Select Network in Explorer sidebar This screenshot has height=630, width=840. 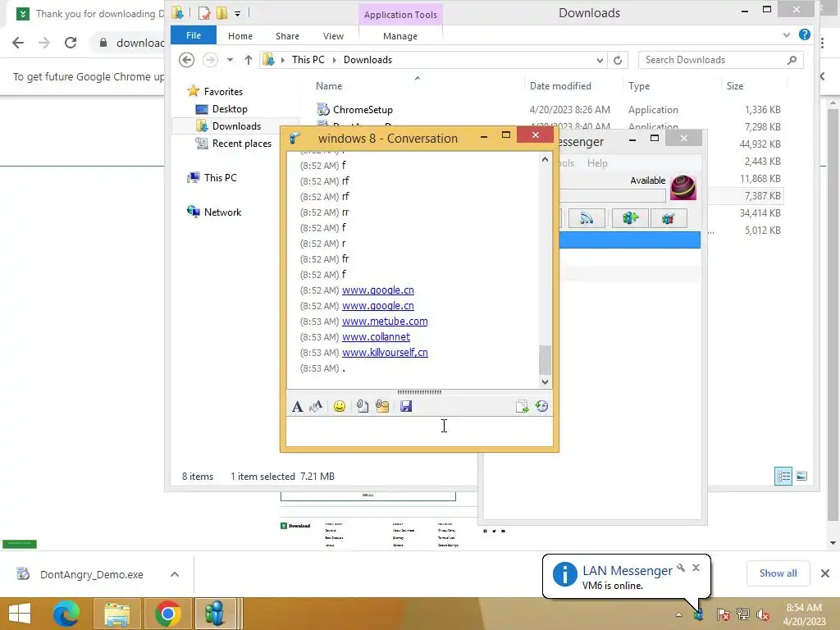pos(222,212)
